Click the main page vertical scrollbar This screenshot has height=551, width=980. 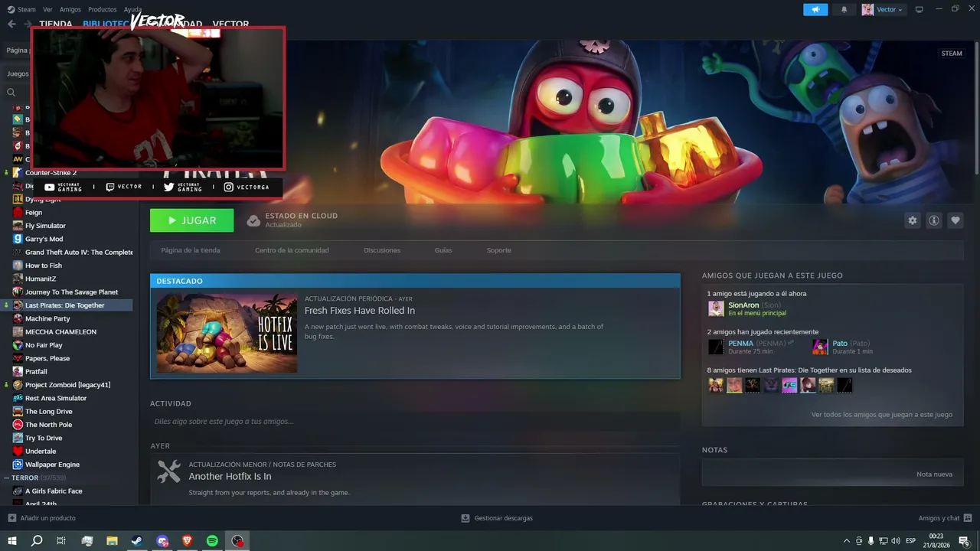tap(976, 107)
